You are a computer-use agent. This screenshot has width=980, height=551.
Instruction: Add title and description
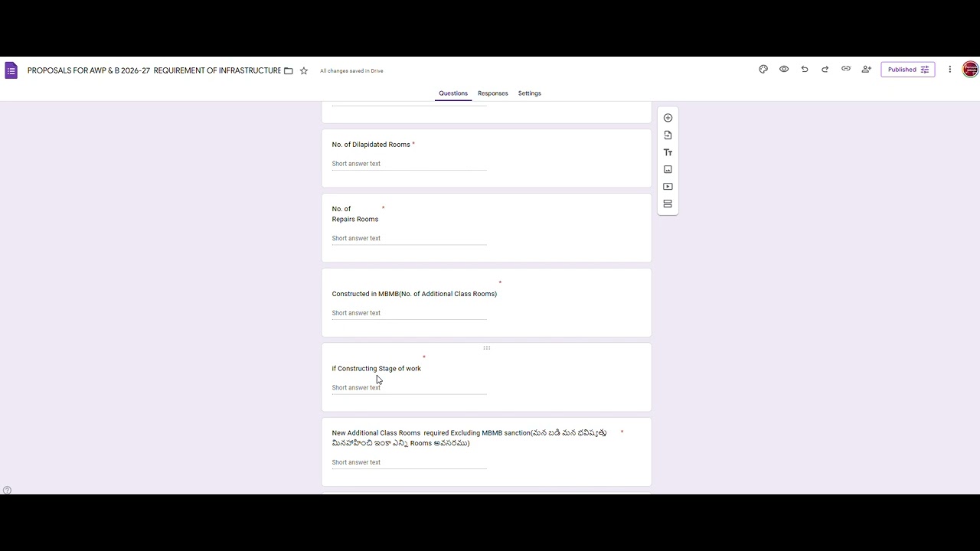click(668, 152)
